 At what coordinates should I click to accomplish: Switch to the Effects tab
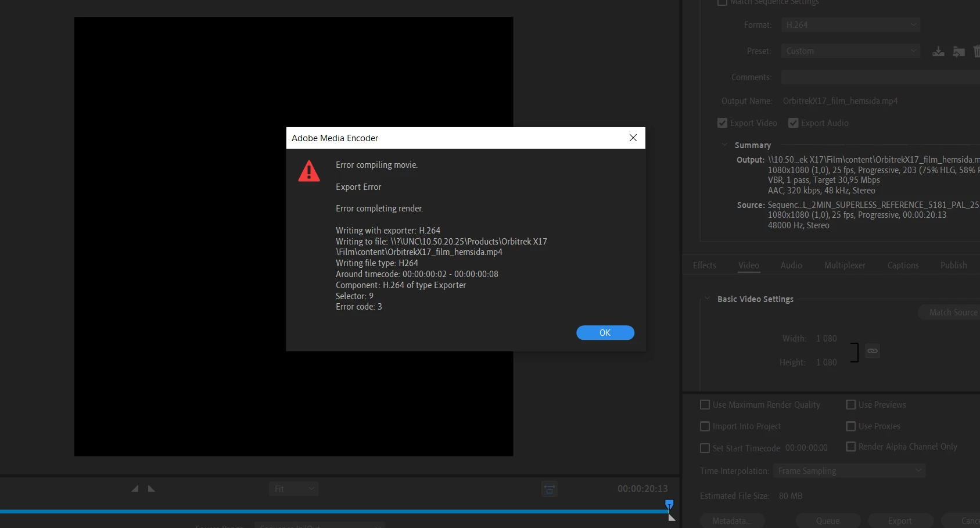tap(704, 265)
